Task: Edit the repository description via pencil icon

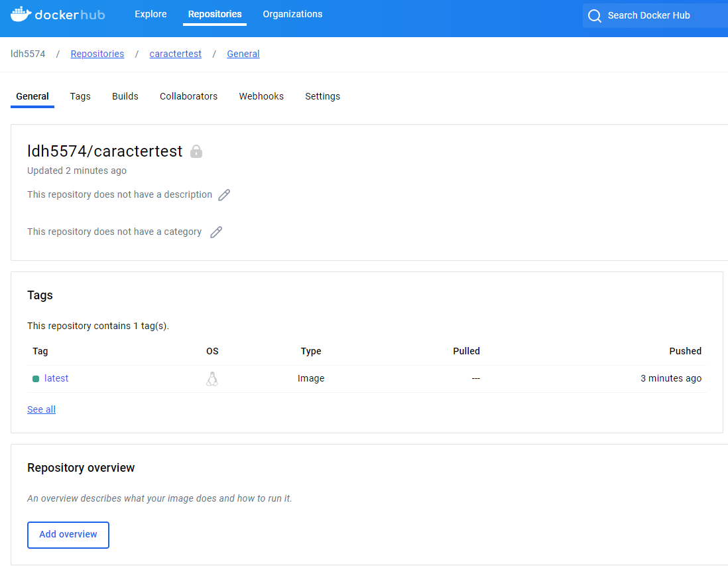Action: click(224, 194)
